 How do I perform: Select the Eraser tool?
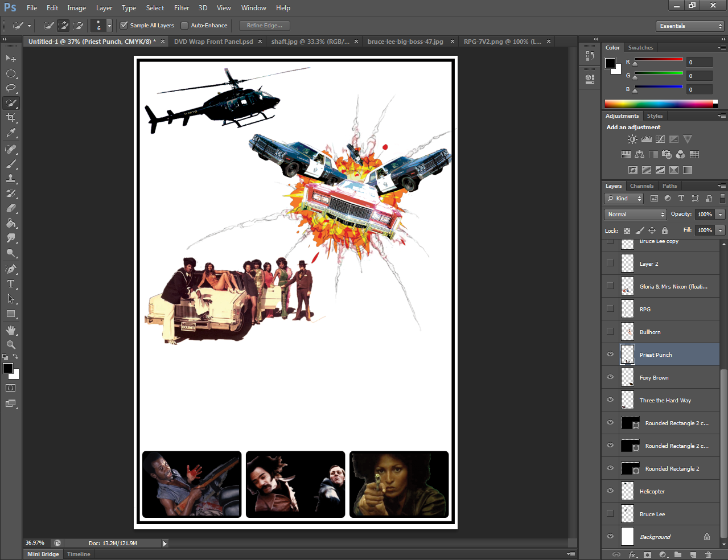coord(11,208)
